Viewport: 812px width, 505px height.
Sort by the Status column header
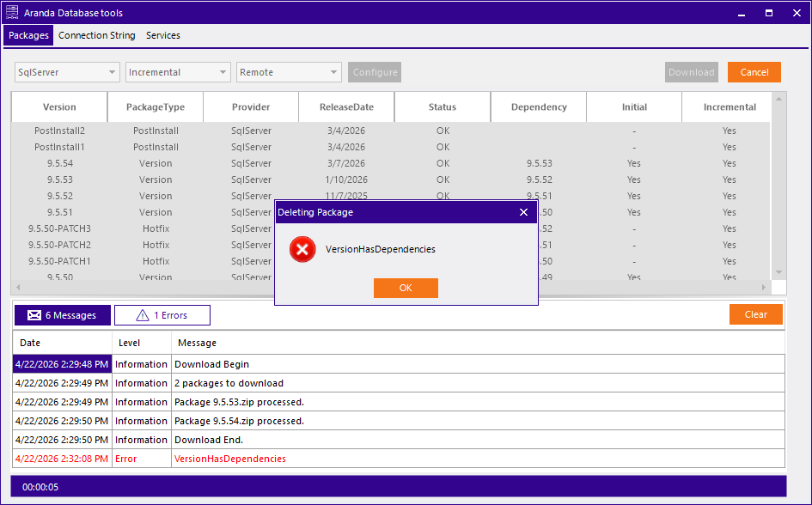point(443,107)
